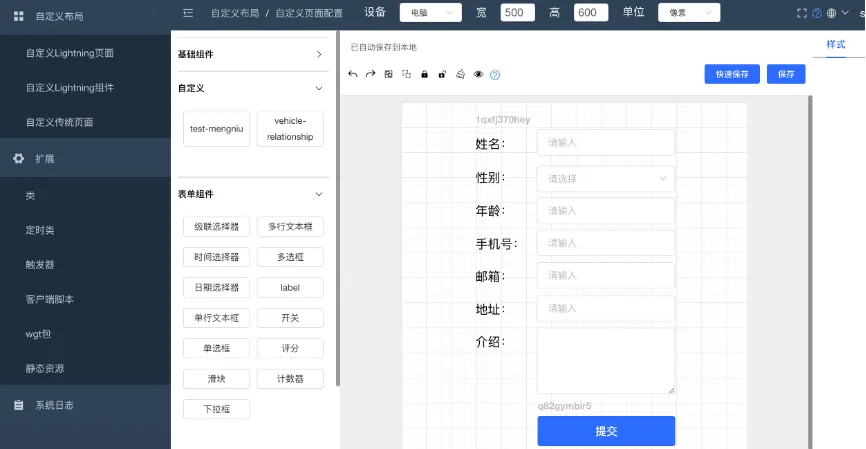The height and width of the screenshot is (449, 866).
Task: Click the 手机号 input field
Action: pyautogui.click(x=606, y=243)
